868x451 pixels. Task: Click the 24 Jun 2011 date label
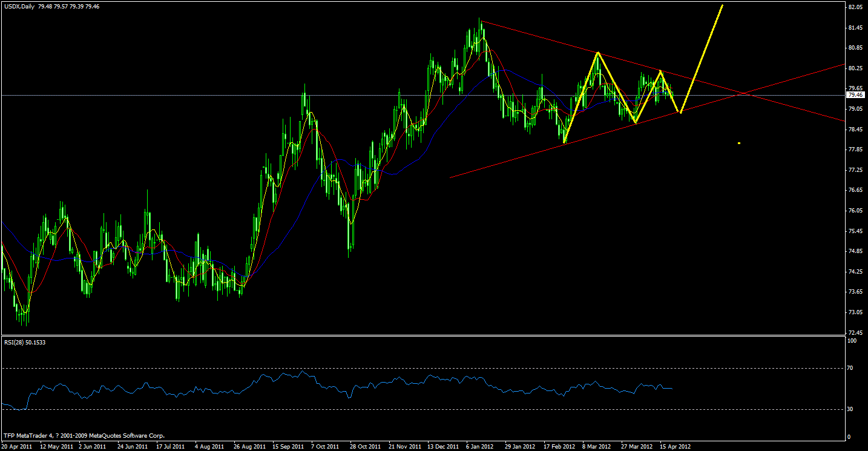133,446
